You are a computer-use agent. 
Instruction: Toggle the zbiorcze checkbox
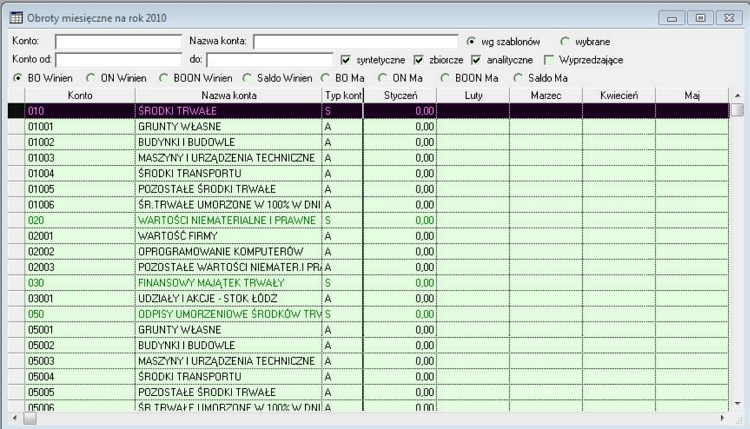coord(419,60)
